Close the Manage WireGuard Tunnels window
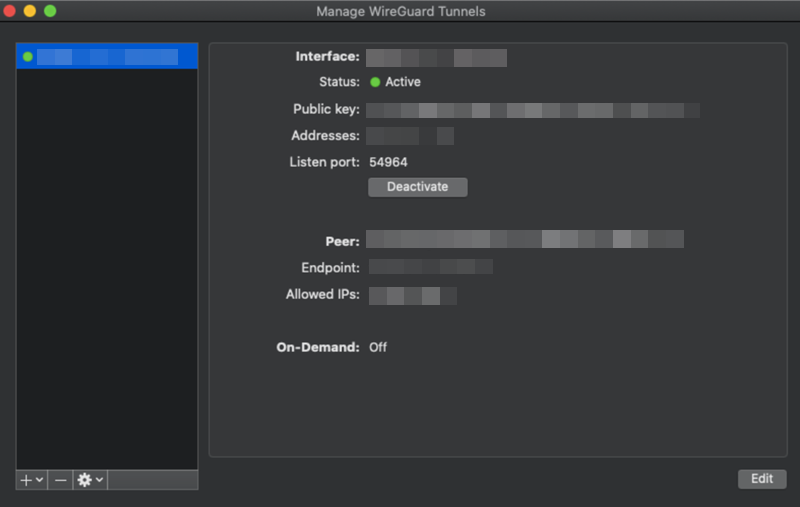The height and width of the screenshot is (507, 800). pos(11,11)
